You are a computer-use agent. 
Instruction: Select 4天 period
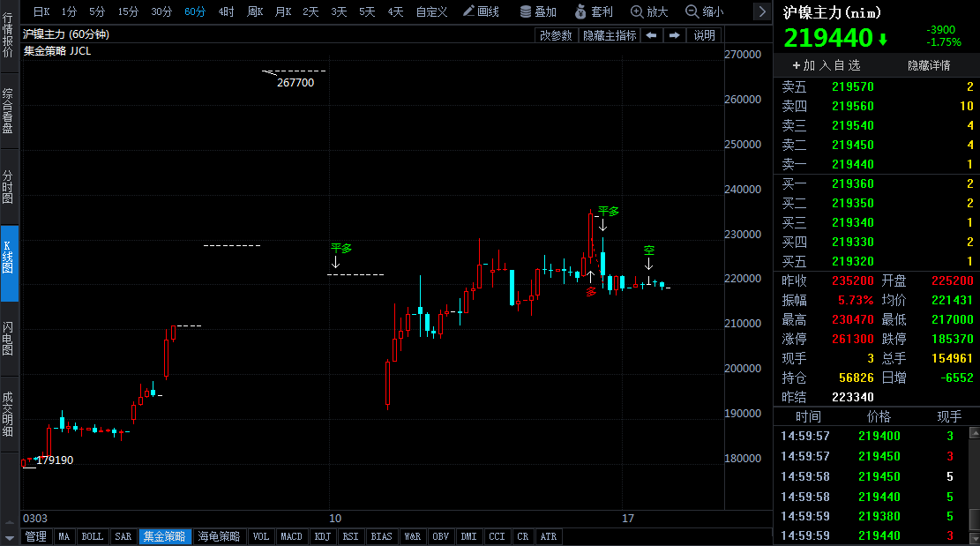point(395,11)
